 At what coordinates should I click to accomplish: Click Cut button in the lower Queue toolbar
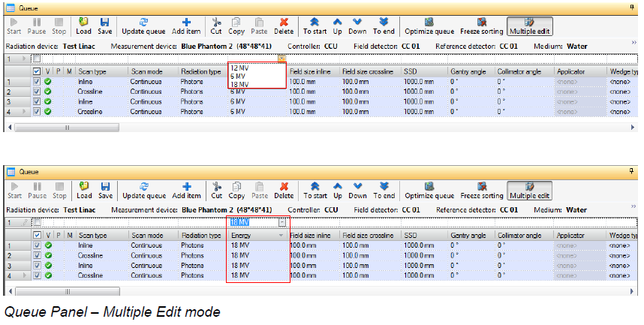click(216, 191)
